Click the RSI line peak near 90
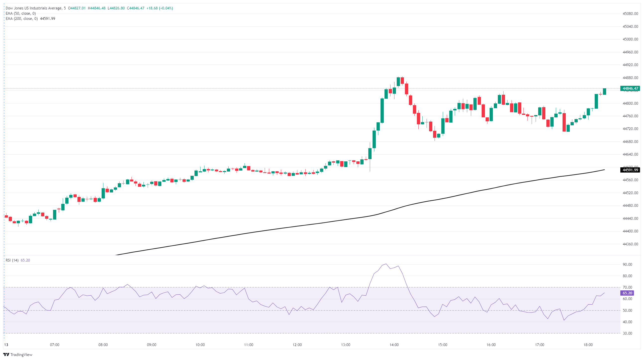 (x=386, y=264)
